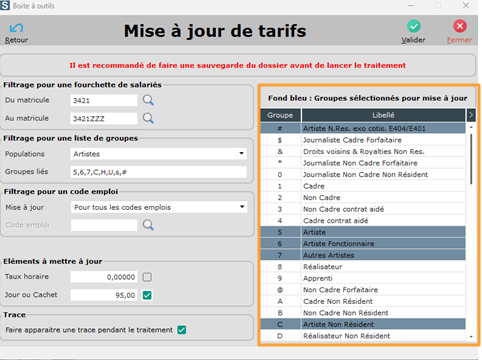Click the S application icon in title bar

pos(5,6)
